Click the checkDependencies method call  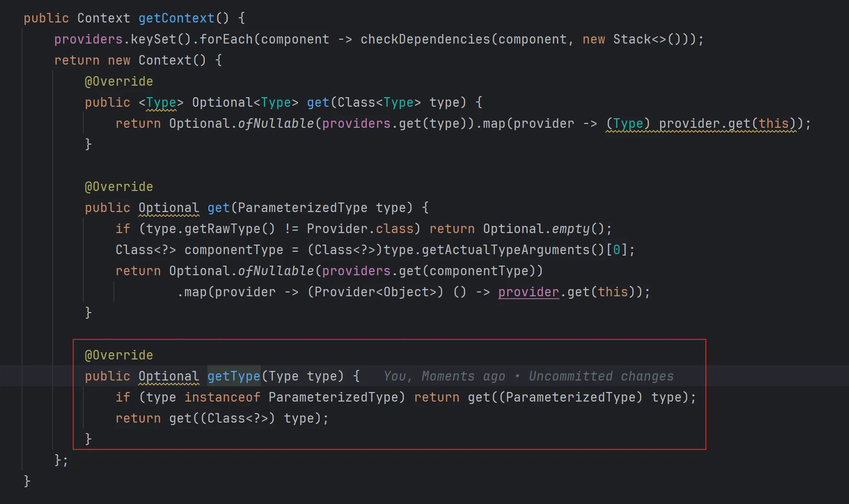tap(425, 39)
